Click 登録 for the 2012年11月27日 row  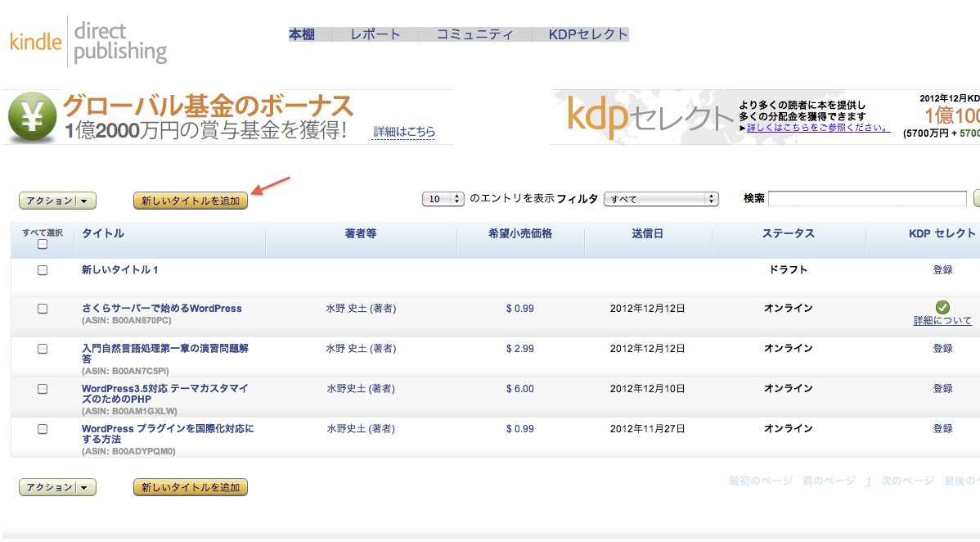click(942, 429)
